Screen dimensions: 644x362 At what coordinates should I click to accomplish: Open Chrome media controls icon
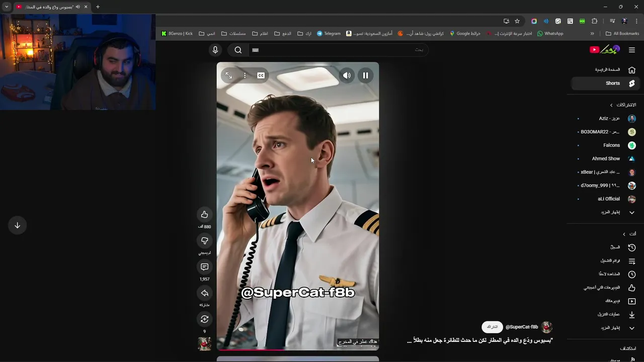coord(612,21)
